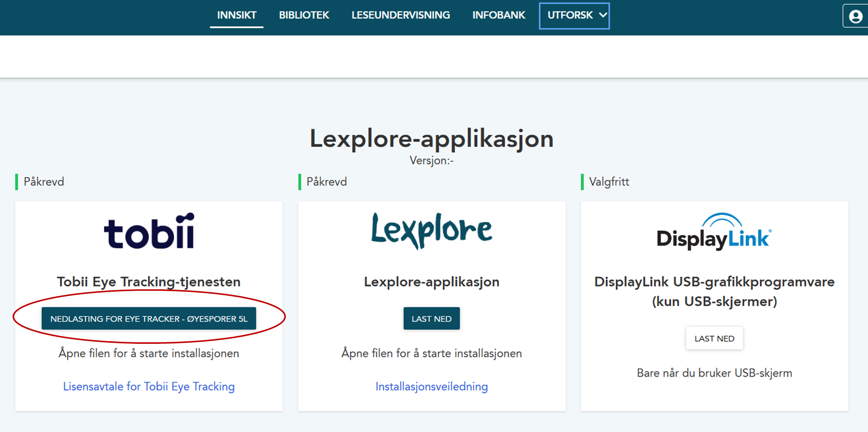Click LAST NED under DisplayLink
Screen dimensions: 868x432
pyautogui.click(x=714, y=338)
